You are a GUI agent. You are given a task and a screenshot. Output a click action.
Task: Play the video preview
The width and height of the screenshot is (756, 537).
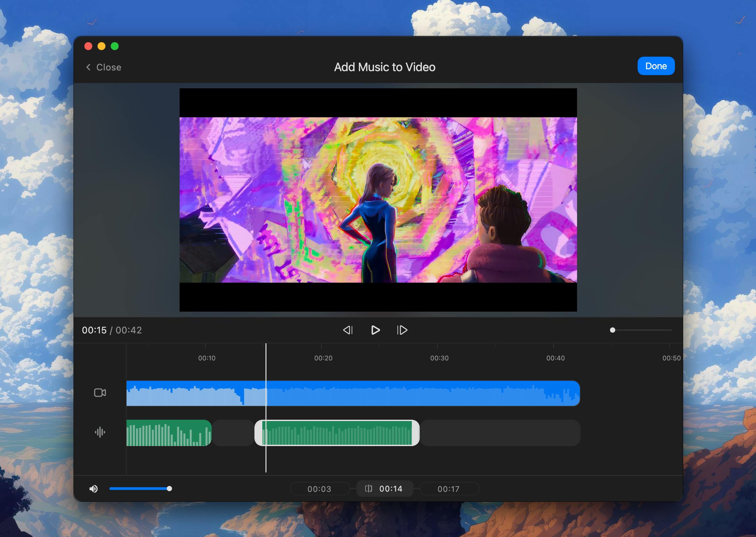[375, 330]
